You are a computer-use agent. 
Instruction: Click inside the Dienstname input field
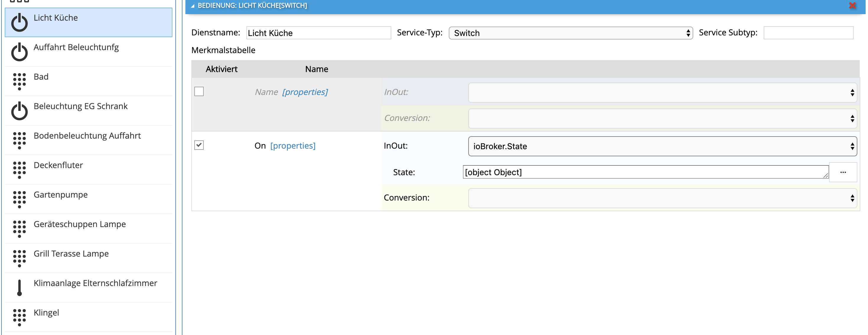pos(317,33)
